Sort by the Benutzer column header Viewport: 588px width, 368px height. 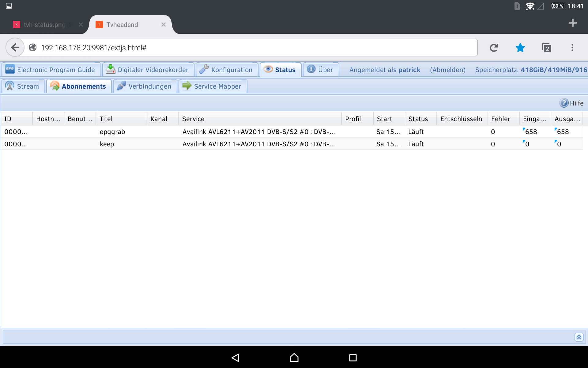coord(80,119)
